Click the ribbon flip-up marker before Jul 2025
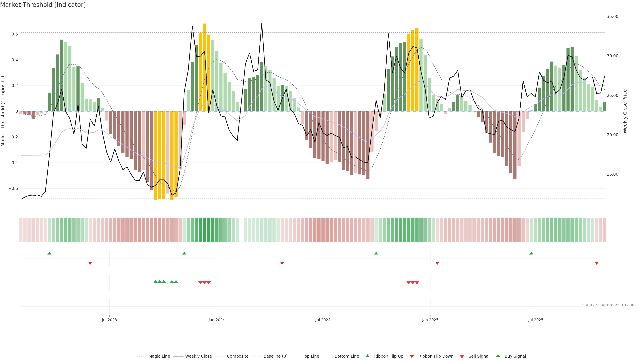 tap(531, 253)
